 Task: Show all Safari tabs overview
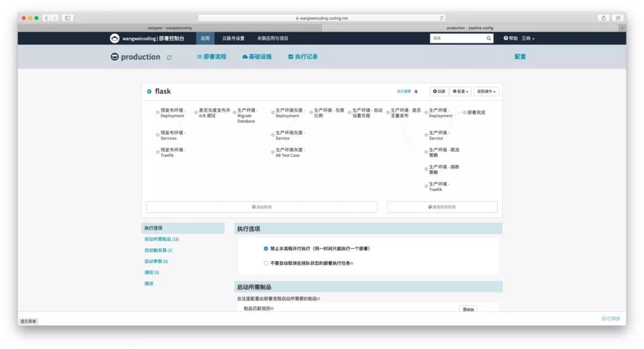tap(618, 18)
